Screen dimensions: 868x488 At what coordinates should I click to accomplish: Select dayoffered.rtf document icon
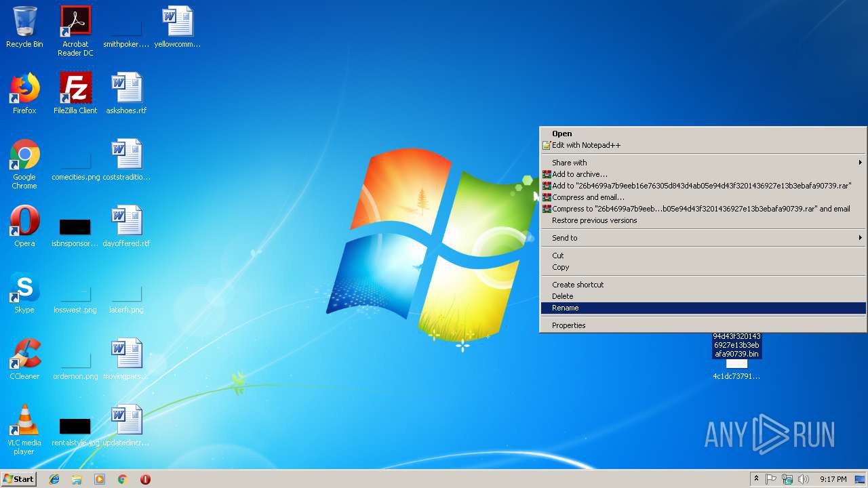[126, 226]
